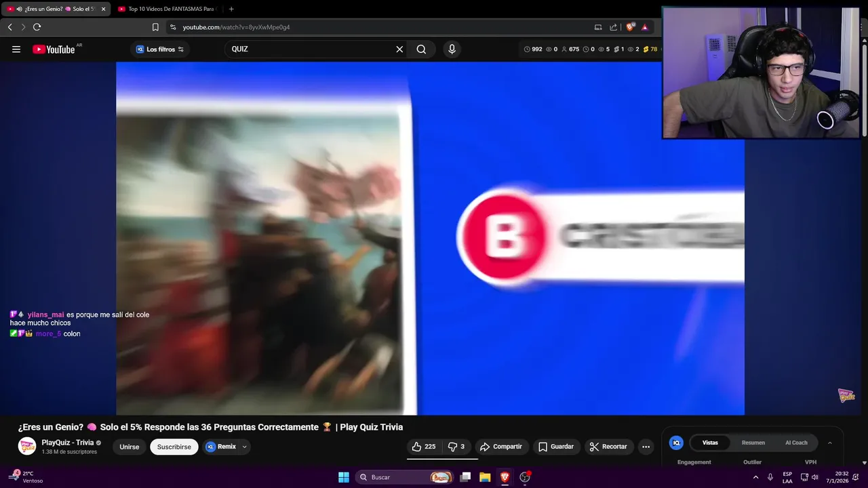868x488 pixels.
Task: Click the page scroll-down arrow
Action: [x=864, y=462]
